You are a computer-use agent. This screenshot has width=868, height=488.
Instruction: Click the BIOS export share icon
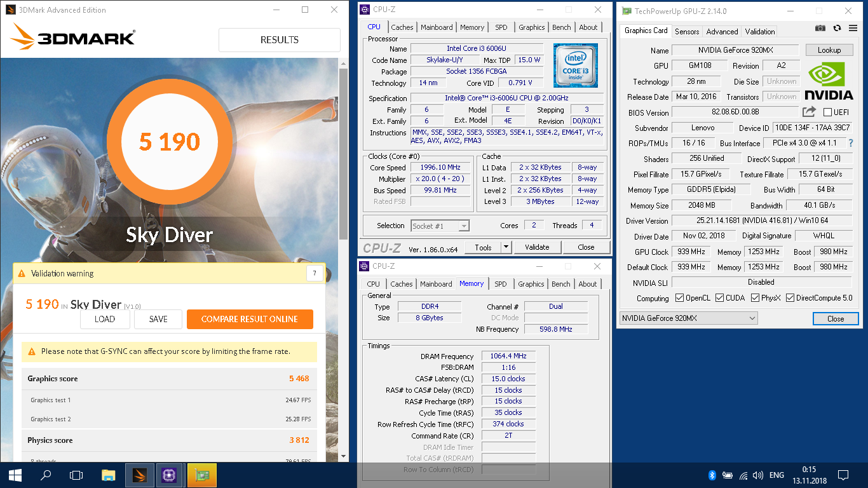[809, 112]
